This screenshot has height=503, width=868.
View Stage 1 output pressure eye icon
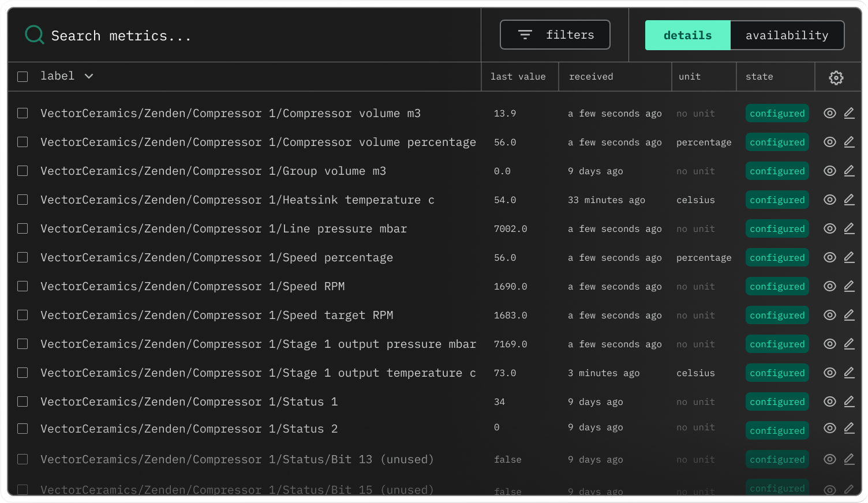pyautogui.click(x=830, y=344)
